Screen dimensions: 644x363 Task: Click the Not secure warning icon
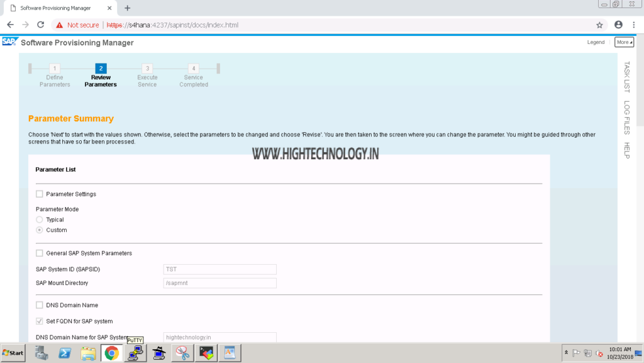pyautogui.click(x=60, y=25)
